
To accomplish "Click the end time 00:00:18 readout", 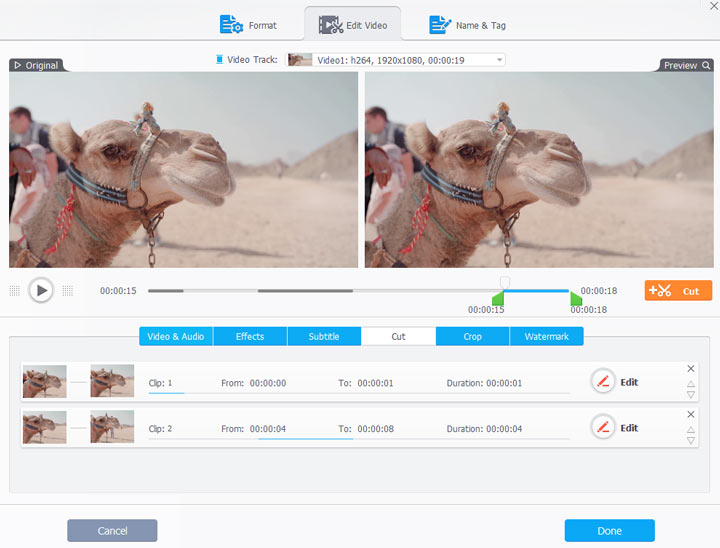I will tap(599, 291).
